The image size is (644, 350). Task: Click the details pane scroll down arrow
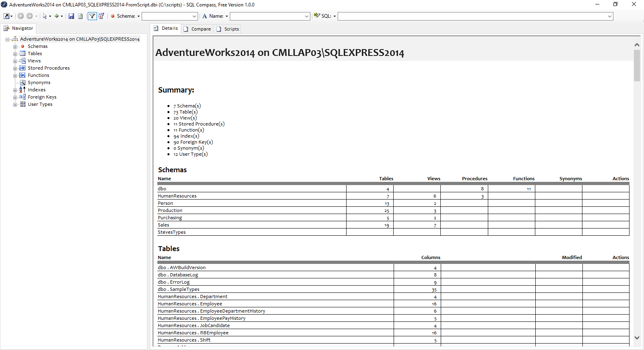tap(637, 338)
